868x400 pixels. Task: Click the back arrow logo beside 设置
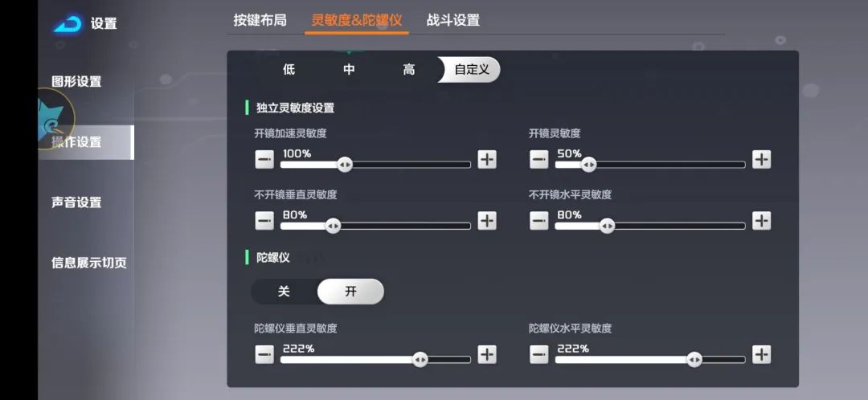68,24
